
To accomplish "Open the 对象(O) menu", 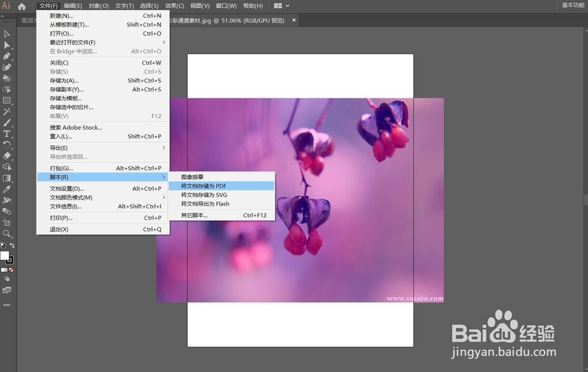I will click(99, 6).
